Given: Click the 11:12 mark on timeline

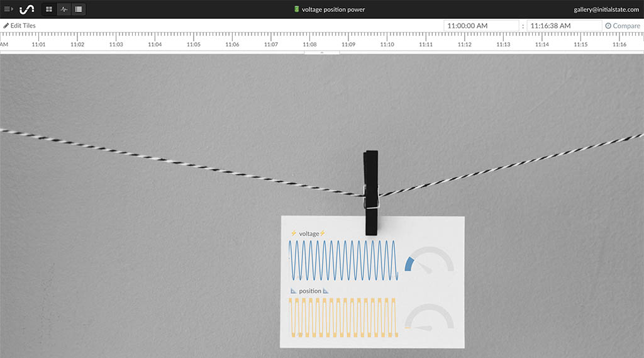Looking at the screenshot, I should (x=465, y=44).
